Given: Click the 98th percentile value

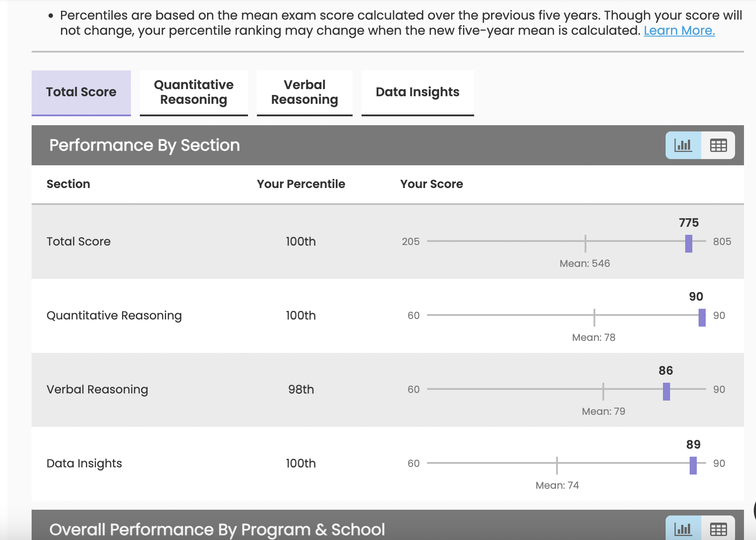Looking at the screenshot, I should click(x=301, y=389).
